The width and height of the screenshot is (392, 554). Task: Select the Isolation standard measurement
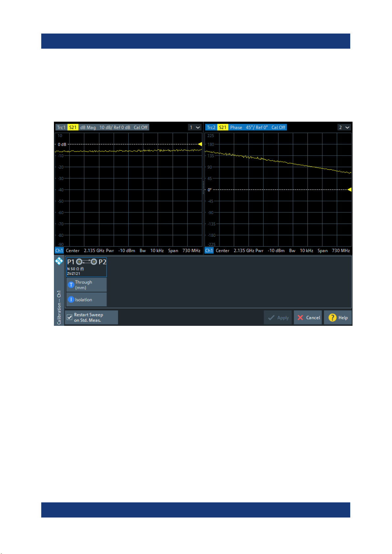click(x=86, y=300)
